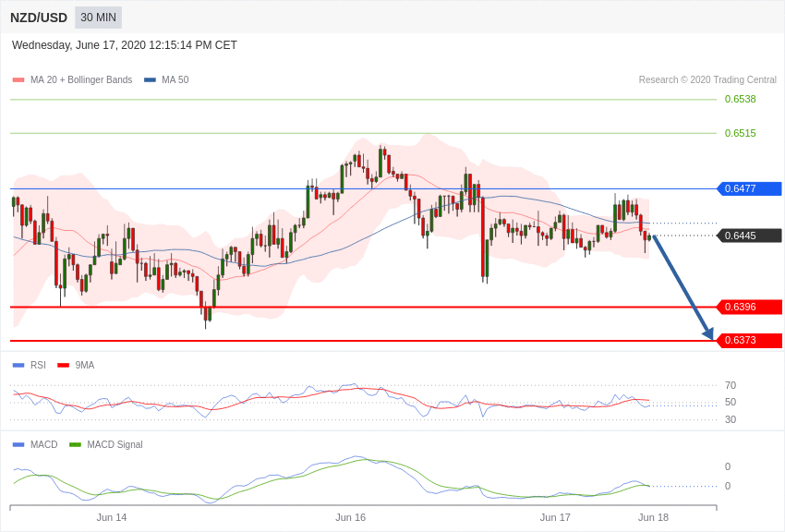Viewport: 785px width, 532px height.
Task: Click the MA 20 + Bollinger Bands legend label
Action: [81, 79]
